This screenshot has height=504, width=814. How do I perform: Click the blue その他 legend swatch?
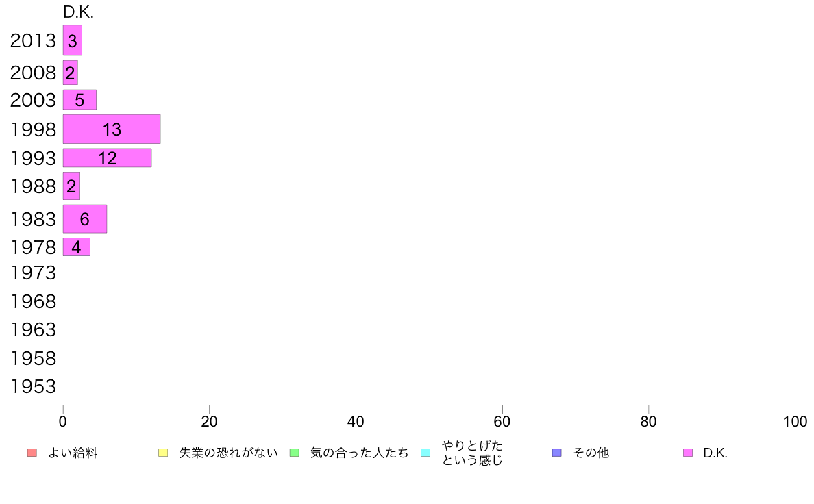pyautogui.click(x=556, y=453)
